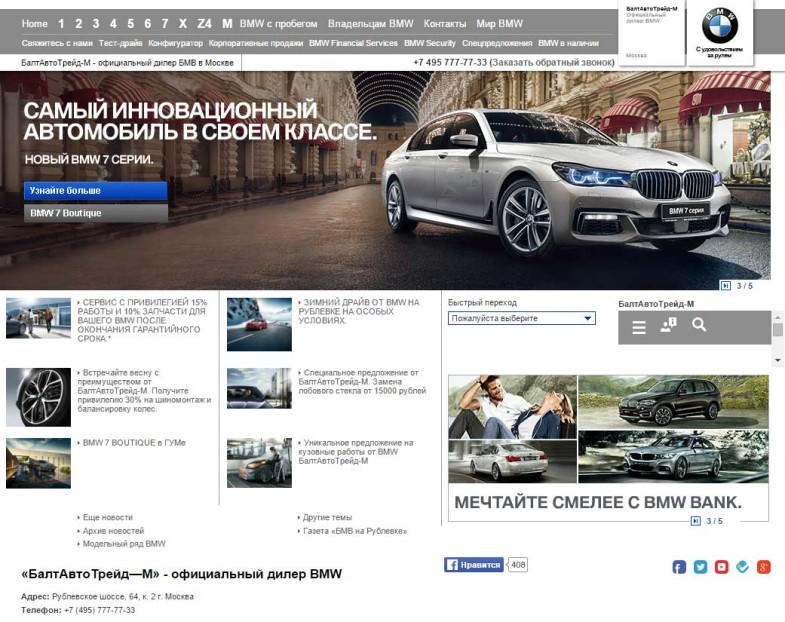Pause the main banner slideshow
This screenshot has height=622, width=785.
(x=725, y=285)
